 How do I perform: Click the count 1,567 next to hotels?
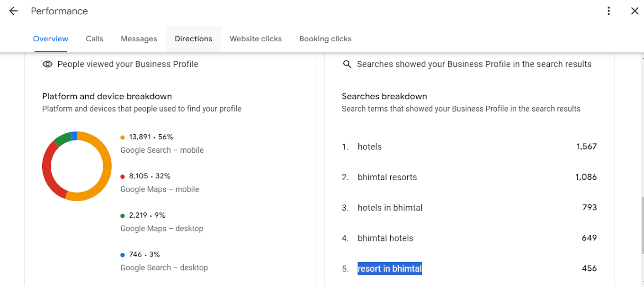[587, 147]
